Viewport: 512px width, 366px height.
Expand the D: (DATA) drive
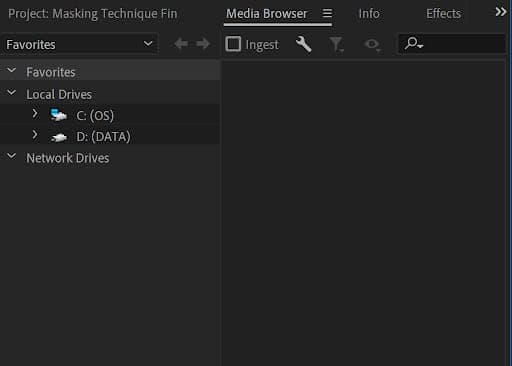tap(35, 135)
